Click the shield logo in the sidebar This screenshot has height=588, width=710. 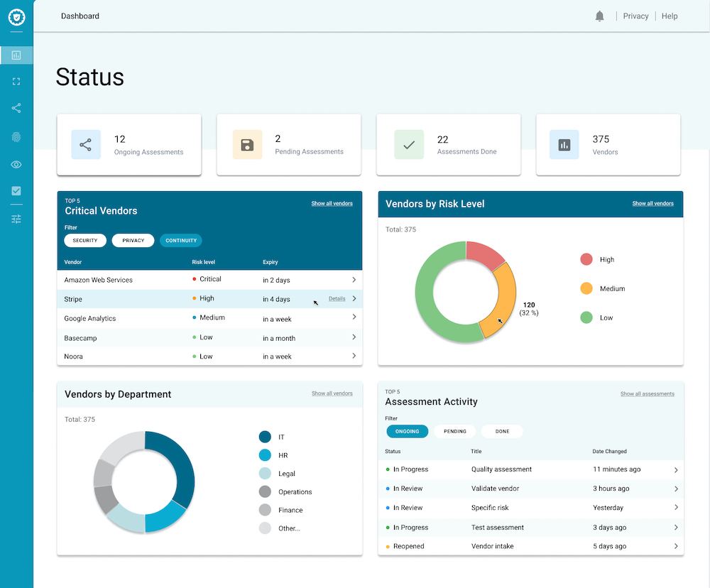16,17
